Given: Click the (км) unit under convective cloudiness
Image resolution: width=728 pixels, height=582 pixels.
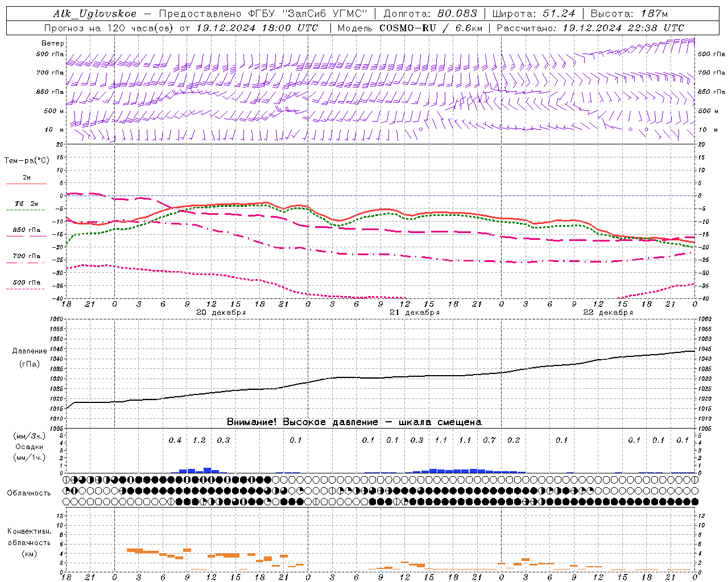Looking at the screenshot, I should pyautogui.click(x=29, y=554).
